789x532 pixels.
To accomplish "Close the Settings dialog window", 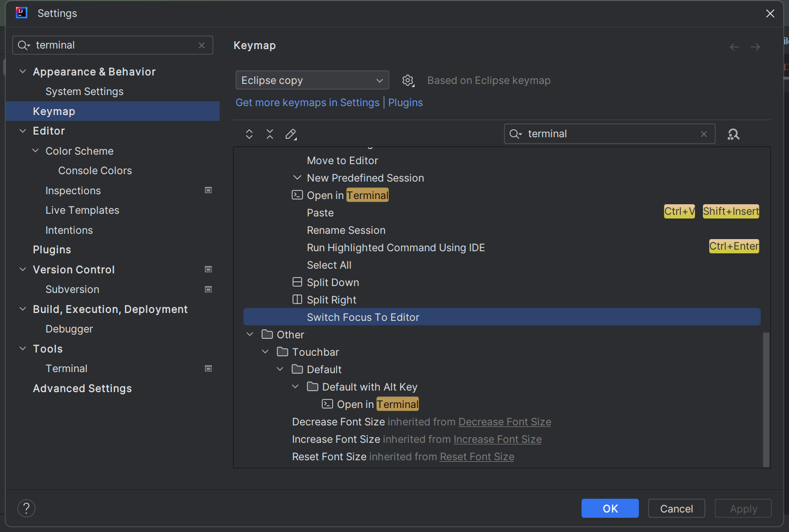I will 770,13.
